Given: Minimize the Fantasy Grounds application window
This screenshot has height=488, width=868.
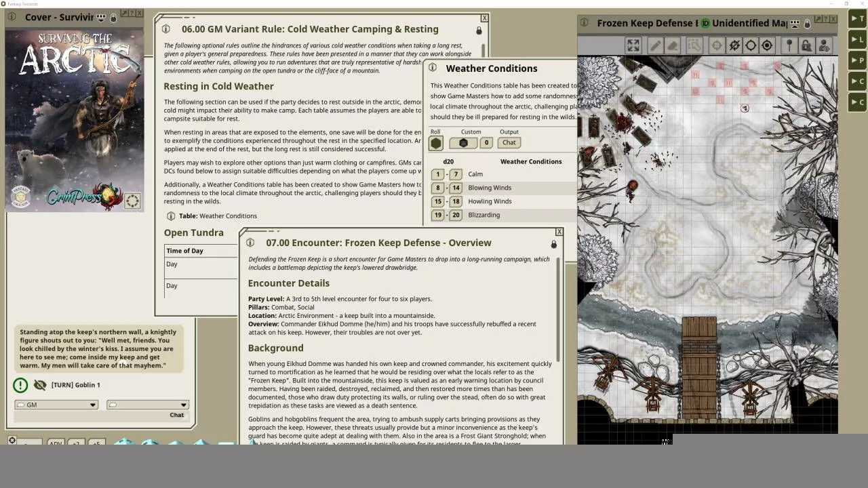Looking at the screenshot, I should (x=832, y=3).
